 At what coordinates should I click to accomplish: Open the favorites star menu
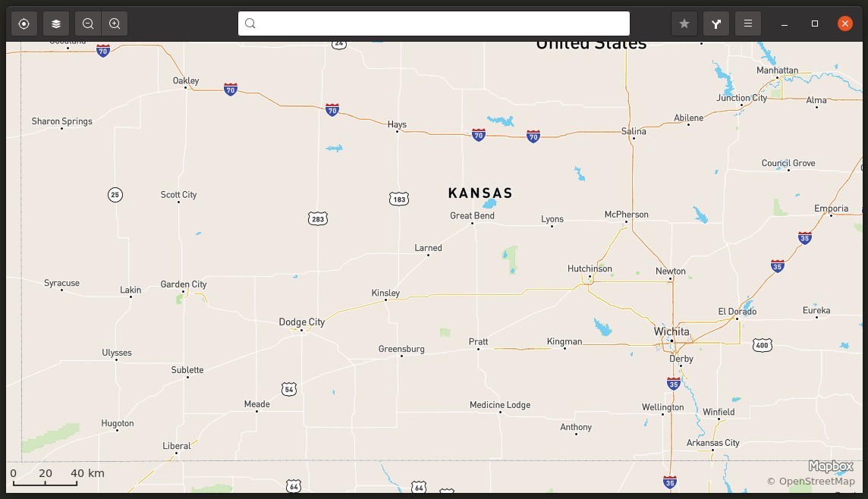point(684,24)
